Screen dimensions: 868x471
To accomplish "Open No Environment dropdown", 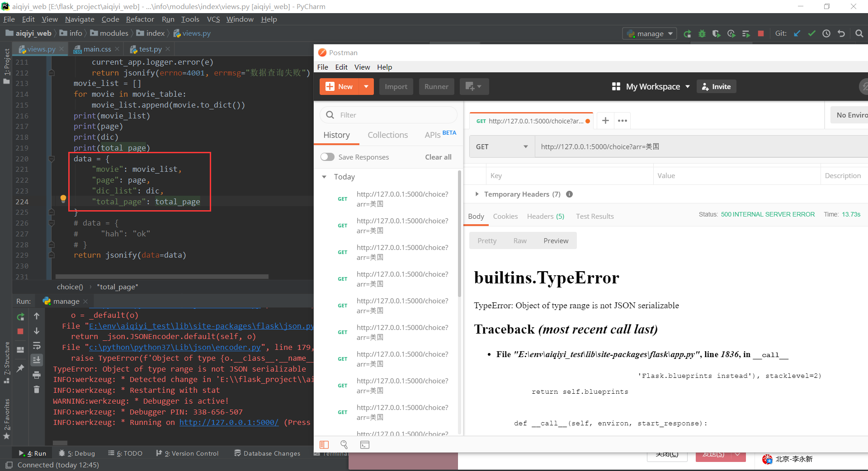I will 849,115.
